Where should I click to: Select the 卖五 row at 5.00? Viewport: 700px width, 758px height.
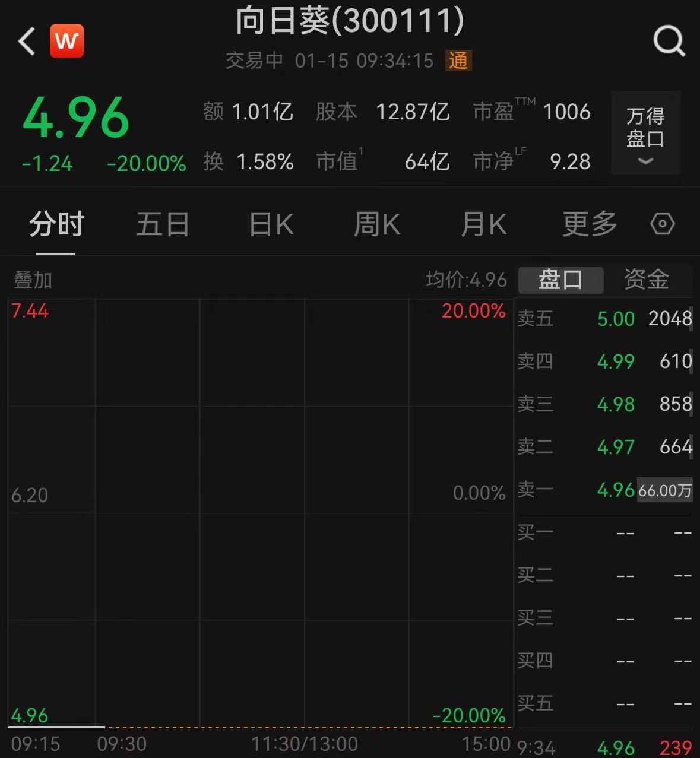[604, 319]
